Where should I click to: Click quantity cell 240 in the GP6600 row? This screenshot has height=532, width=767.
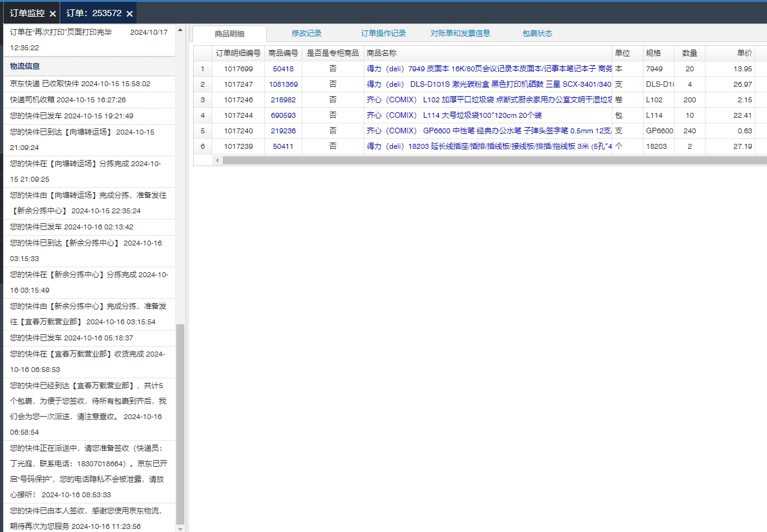(689, 131)
